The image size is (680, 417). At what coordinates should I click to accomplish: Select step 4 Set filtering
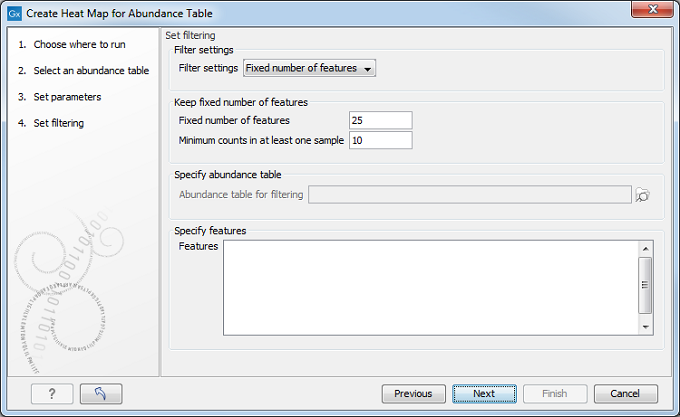point(59,123)
